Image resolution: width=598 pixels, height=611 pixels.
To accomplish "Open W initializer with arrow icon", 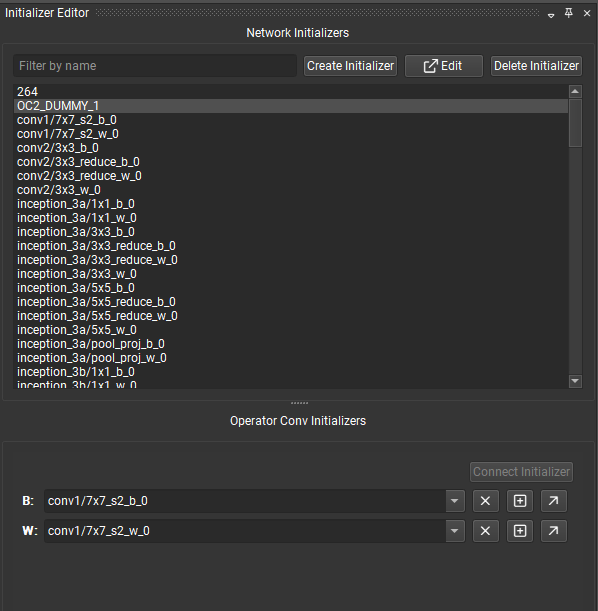I will [554, 531].
